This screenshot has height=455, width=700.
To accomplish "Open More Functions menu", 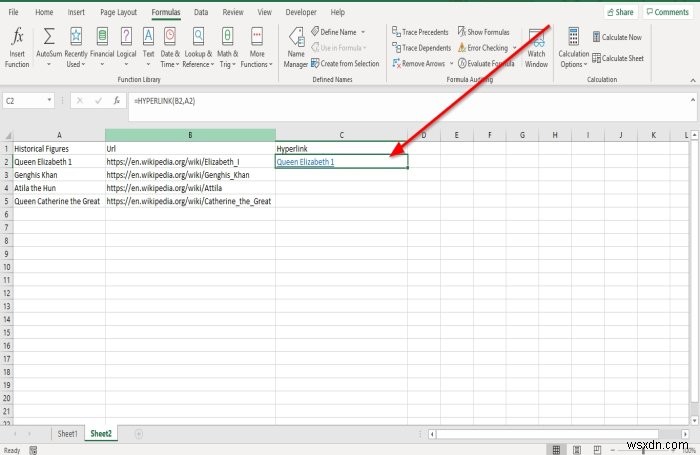I will (257, 47).
